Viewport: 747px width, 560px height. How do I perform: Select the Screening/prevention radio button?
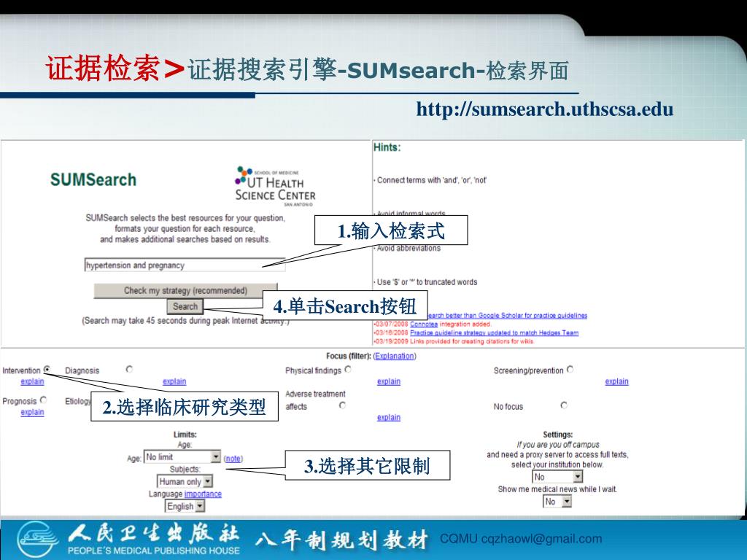click(x=570, y=369)
